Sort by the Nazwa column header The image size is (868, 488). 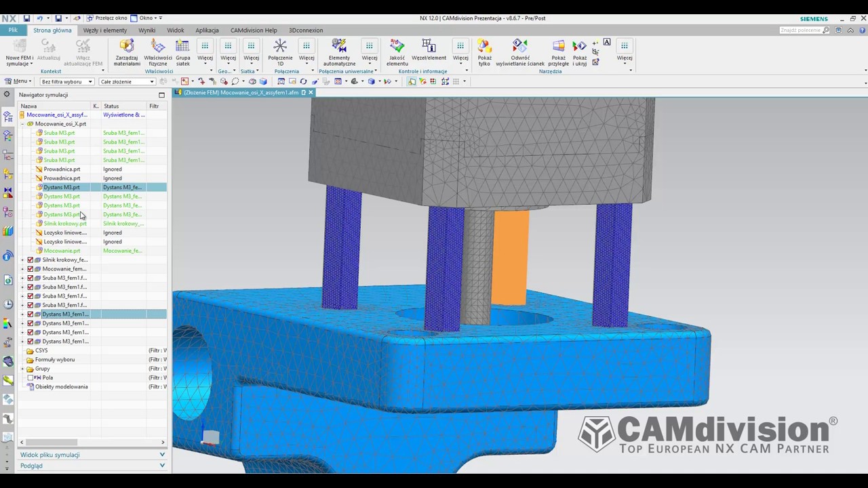pos(56,106)
